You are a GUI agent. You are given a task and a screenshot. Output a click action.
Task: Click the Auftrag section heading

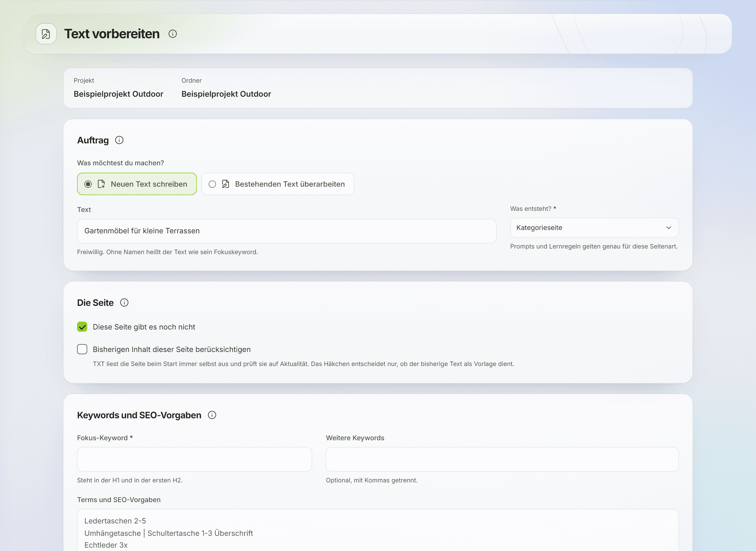[x=93, y=140]
